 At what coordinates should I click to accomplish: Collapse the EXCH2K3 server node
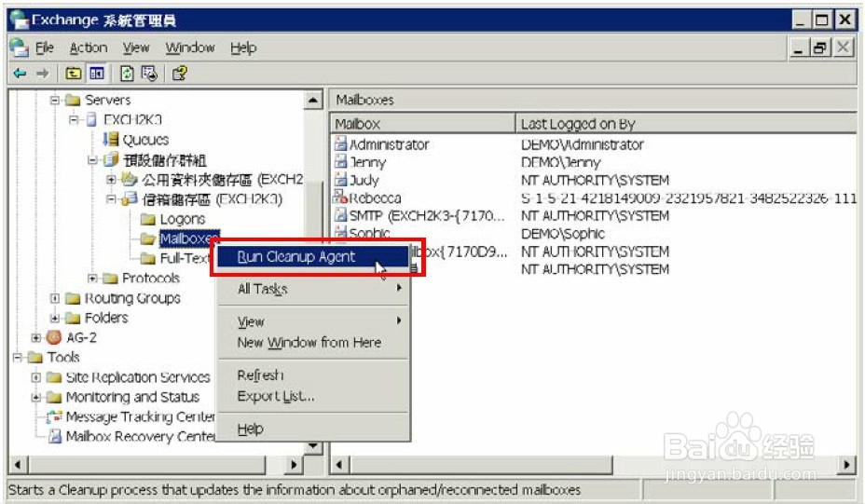(x=74, y=119)
